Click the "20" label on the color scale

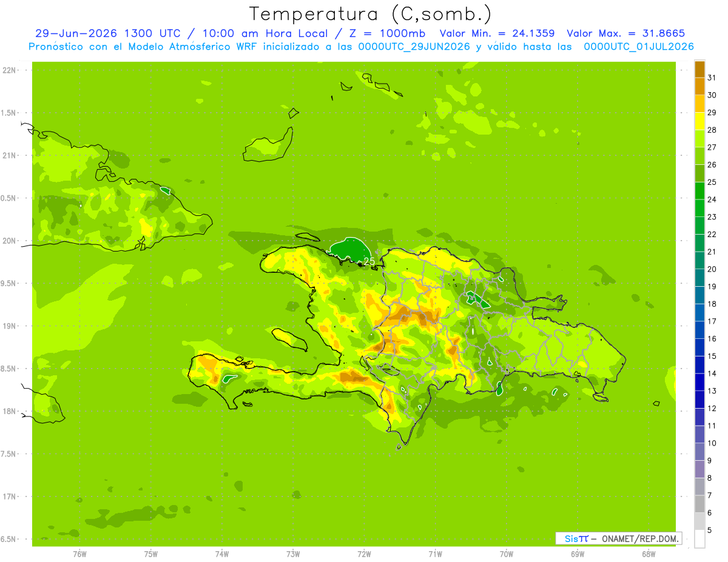713,269
